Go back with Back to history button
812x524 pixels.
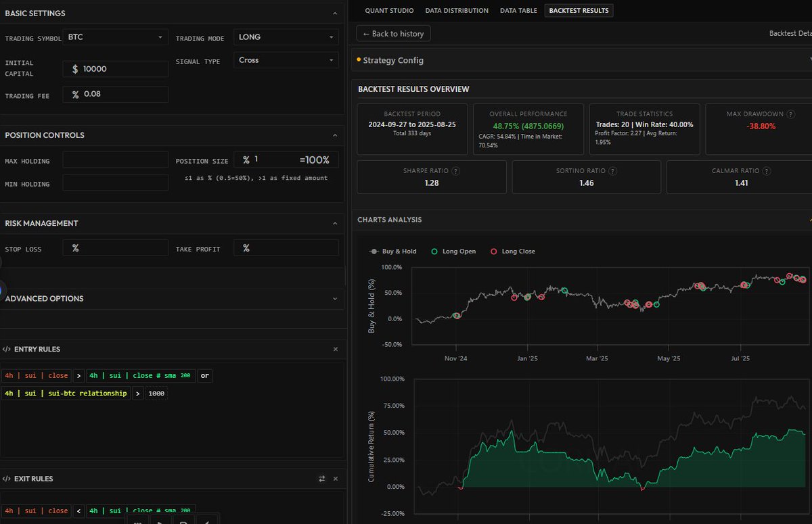click(x=393, y=34)
